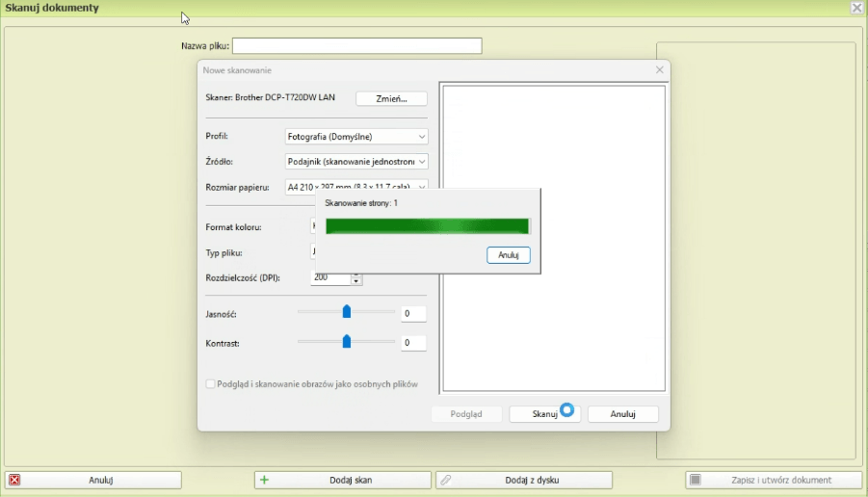Click the Jasność slider handle
Viewport: 868px width, 497px height.
pyautogui.click(x=347, y=312)
